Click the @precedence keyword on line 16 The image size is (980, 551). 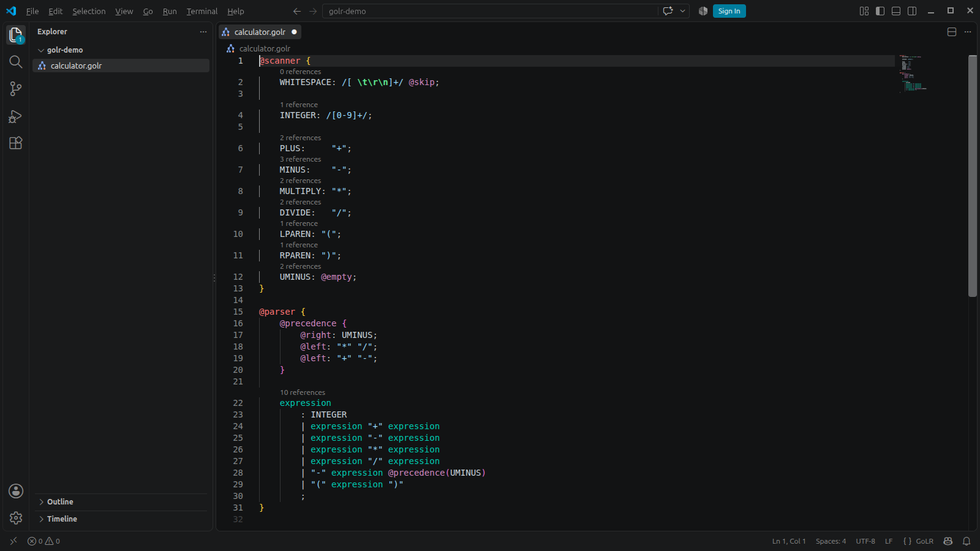point(308,323)
